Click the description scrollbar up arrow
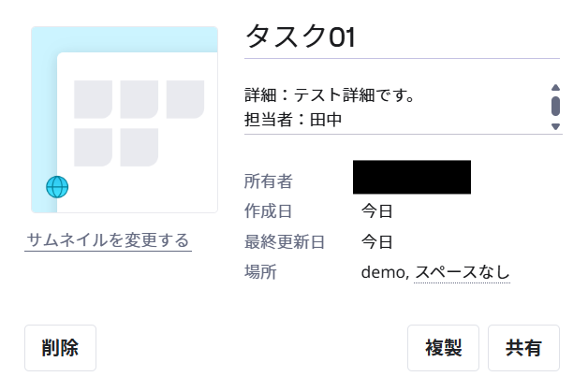Image resolution: width=588 pixels, height=391 pixels. click(x=556, y=88)
